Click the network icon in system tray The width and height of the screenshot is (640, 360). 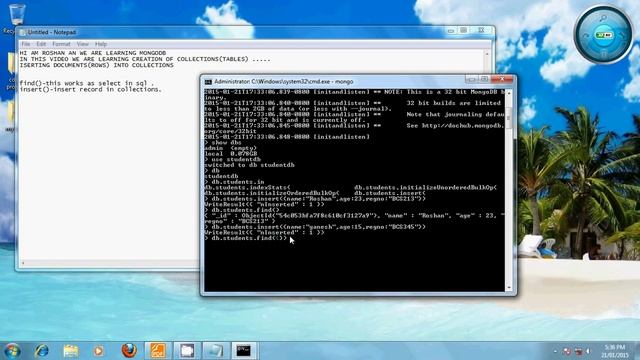click(x=578, y=351)
